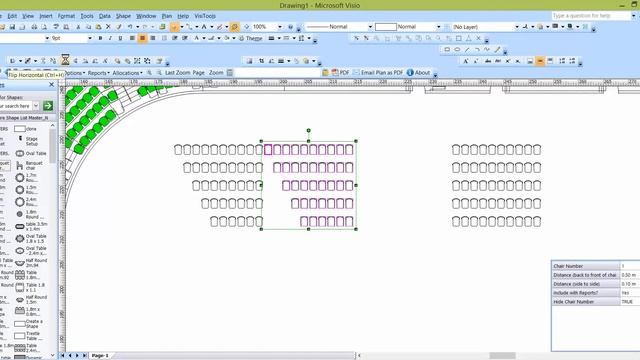
Task: Align text left
Action: point(132,38)
